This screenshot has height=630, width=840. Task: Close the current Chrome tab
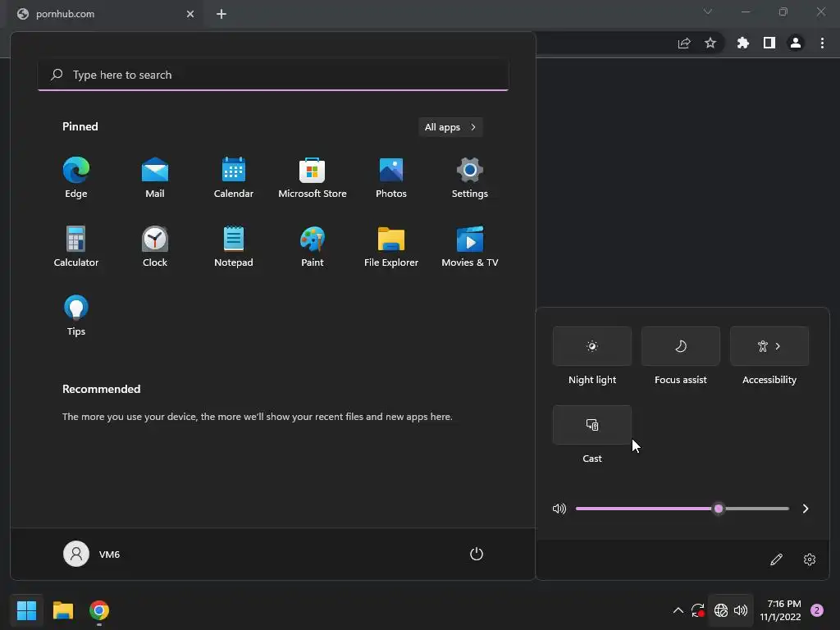pos(190,14)
